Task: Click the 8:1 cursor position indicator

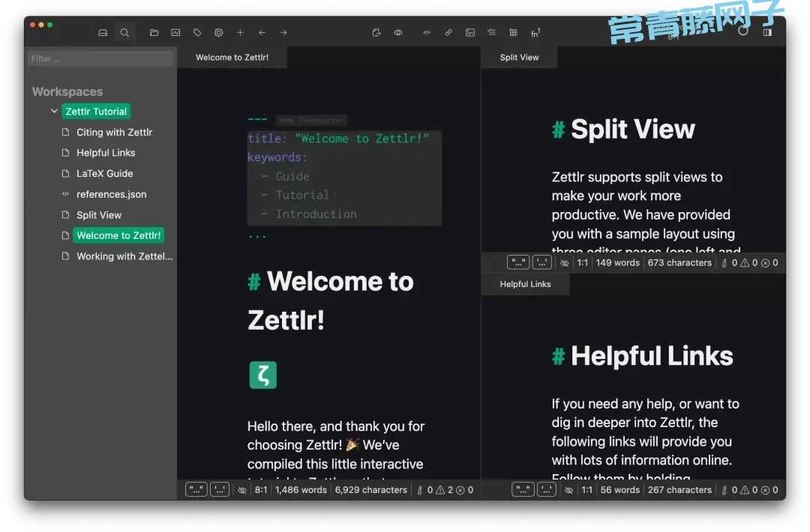Action: (261, 490)
